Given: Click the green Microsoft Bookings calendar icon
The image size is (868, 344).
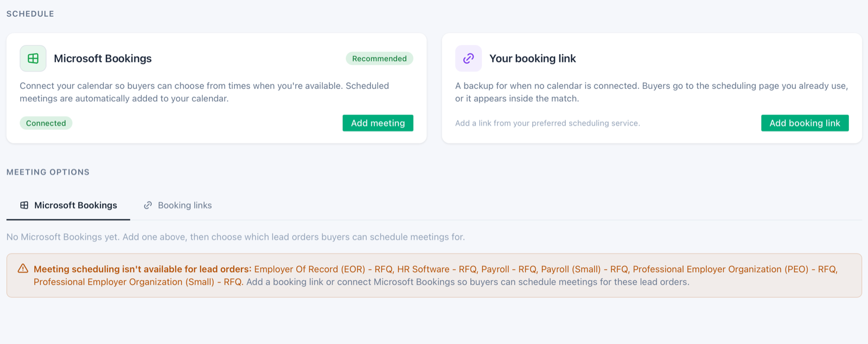Looking at the screenshot, I should pyautogui.click(x=33, y=59).
